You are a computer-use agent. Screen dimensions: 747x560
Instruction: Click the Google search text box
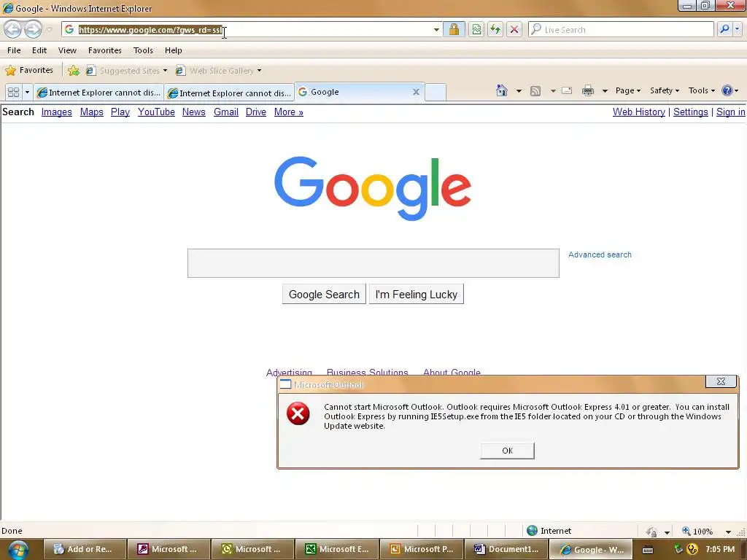click(373, 262)
